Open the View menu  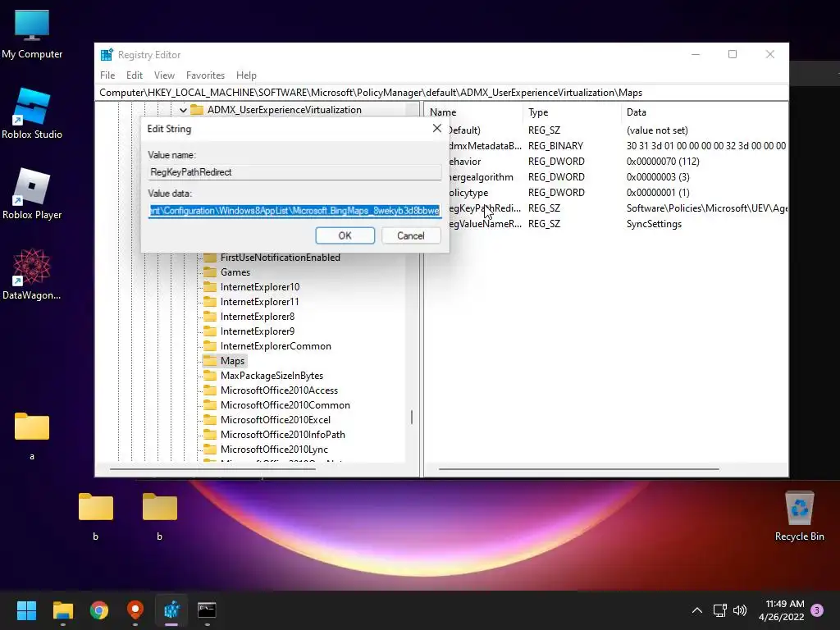[164, 75]
